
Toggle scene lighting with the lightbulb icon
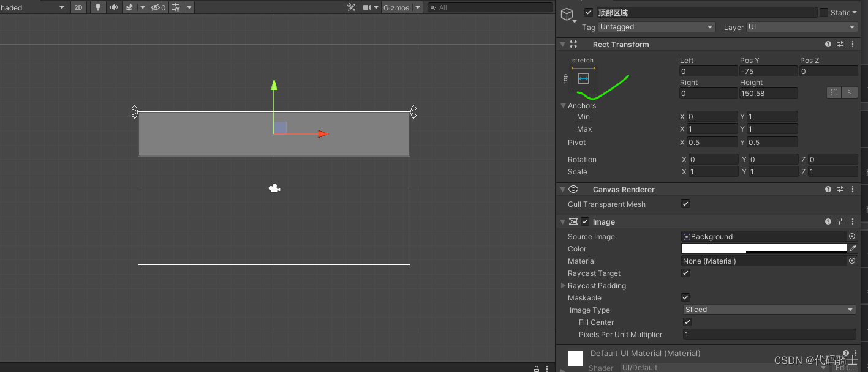click(x=97, y=7)
